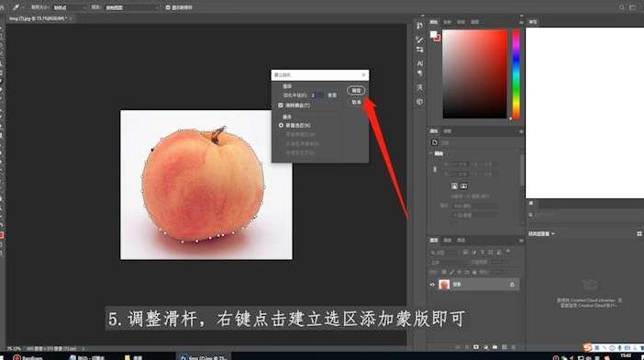Select the Background layer thumbnail
This screenshot has width=644, height=360.
coord(444,285)
